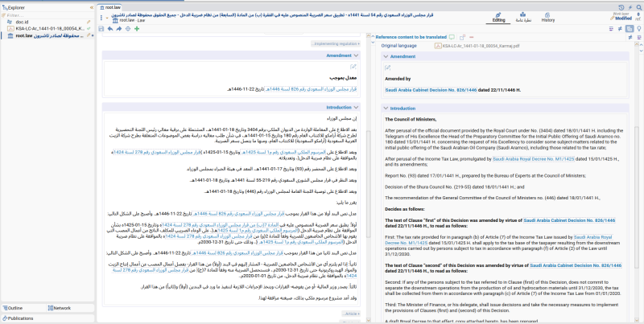
Task: Click the redo arrow in toolbar
Action: (119, 29)
